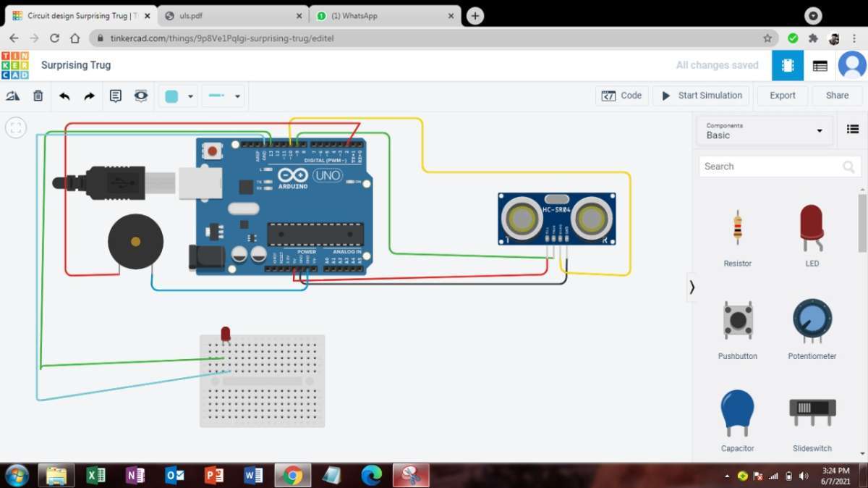Undo the last circuit change
The image size is (868, 488).
64,96
